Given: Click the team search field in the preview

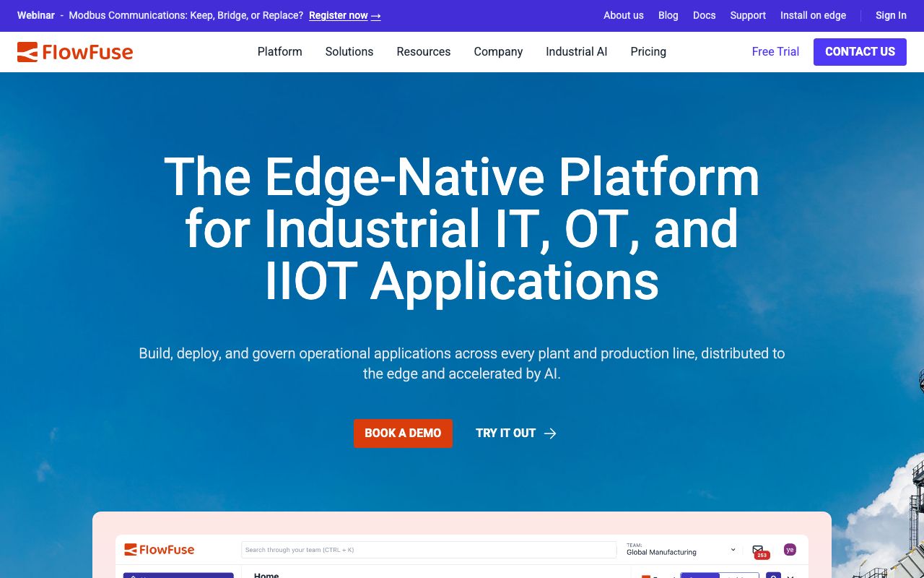Looking at the screenshot, I should (x=429, y=550).
